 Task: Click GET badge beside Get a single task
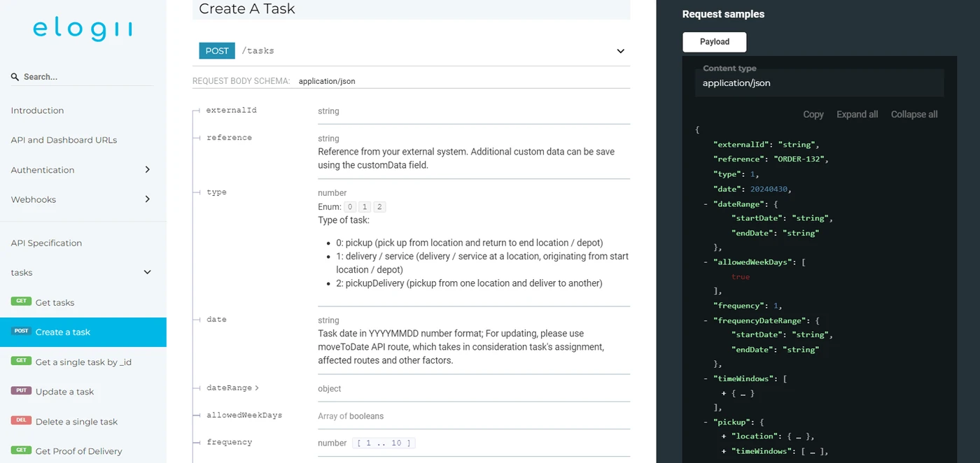point(21,361)
